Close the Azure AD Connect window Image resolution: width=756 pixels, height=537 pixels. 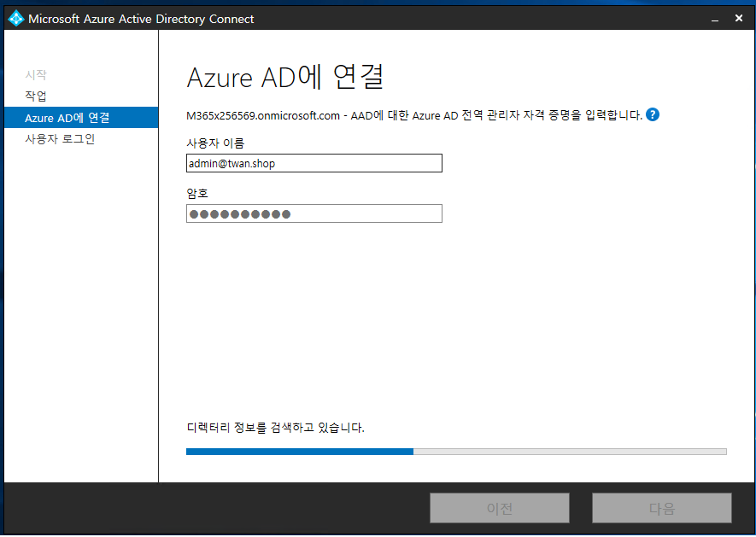click(x=739, y=18)
